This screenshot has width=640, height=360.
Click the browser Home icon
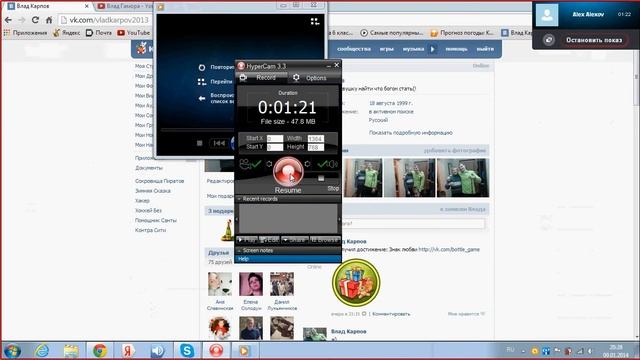[x=49, y=20]
